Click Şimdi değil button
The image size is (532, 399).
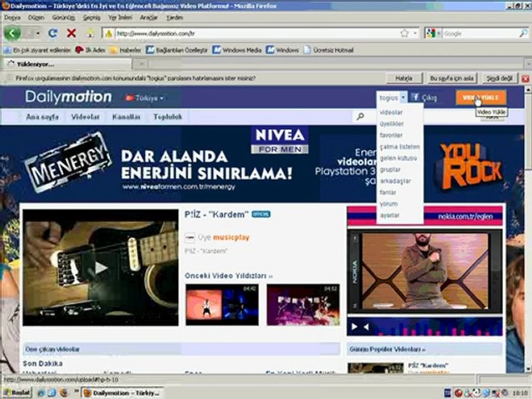coord(499,78)
